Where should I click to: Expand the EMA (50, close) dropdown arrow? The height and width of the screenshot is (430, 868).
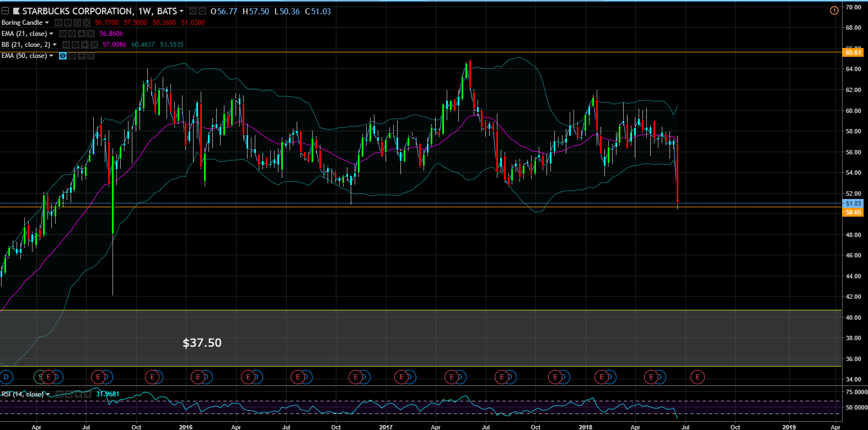click(51, 56)
